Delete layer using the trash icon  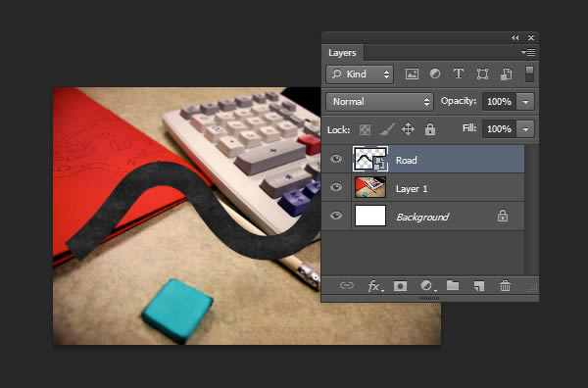pos(505,286)
